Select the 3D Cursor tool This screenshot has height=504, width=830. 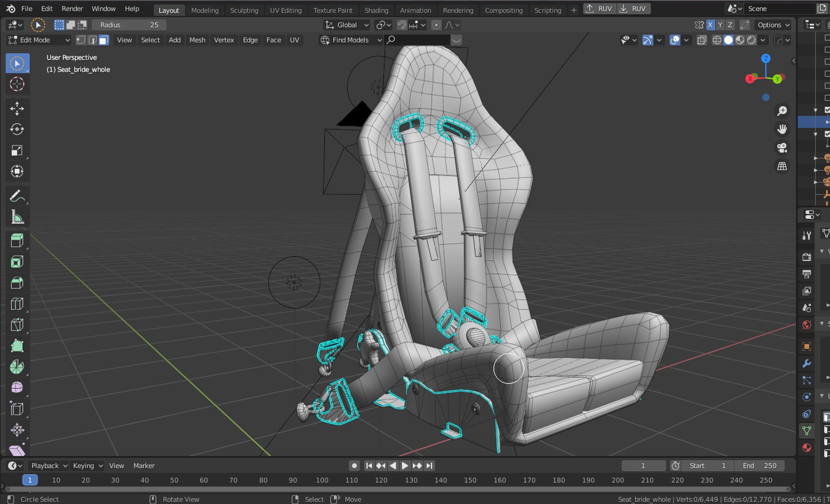[x=17, y=84]
